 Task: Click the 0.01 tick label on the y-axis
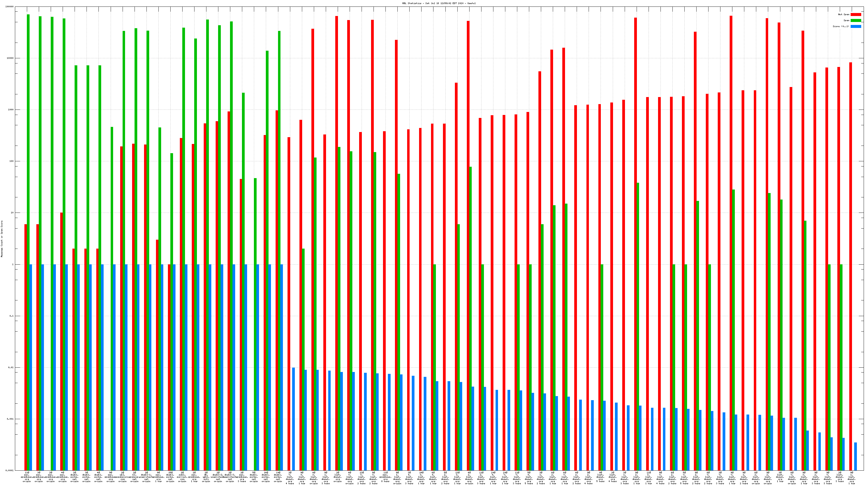click(11, 367)
